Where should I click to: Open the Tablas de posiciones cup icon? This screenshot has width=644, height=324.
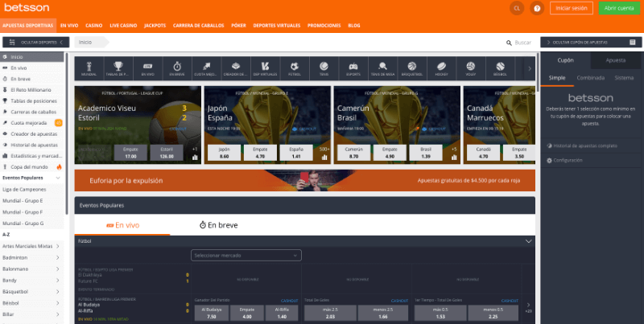[118, 68]
